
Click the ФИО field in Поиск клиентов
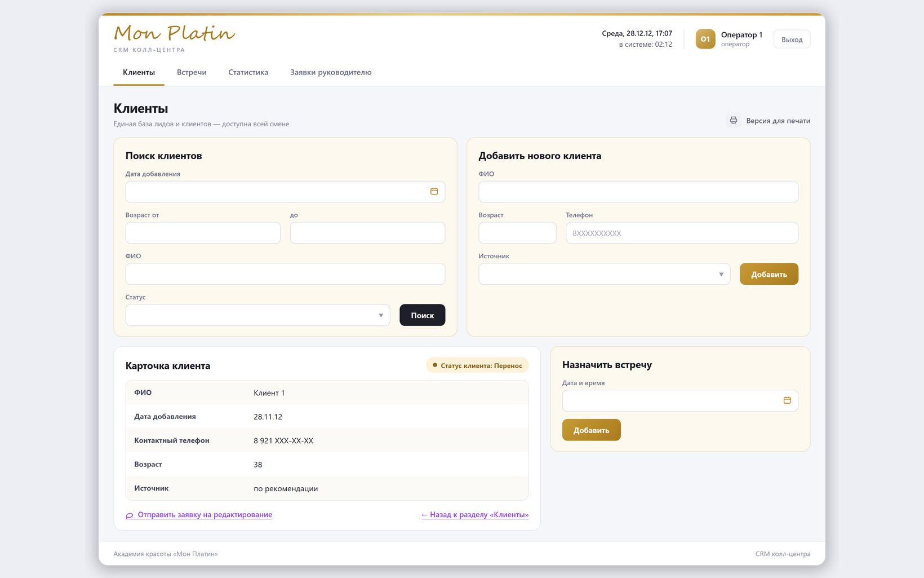285,274
